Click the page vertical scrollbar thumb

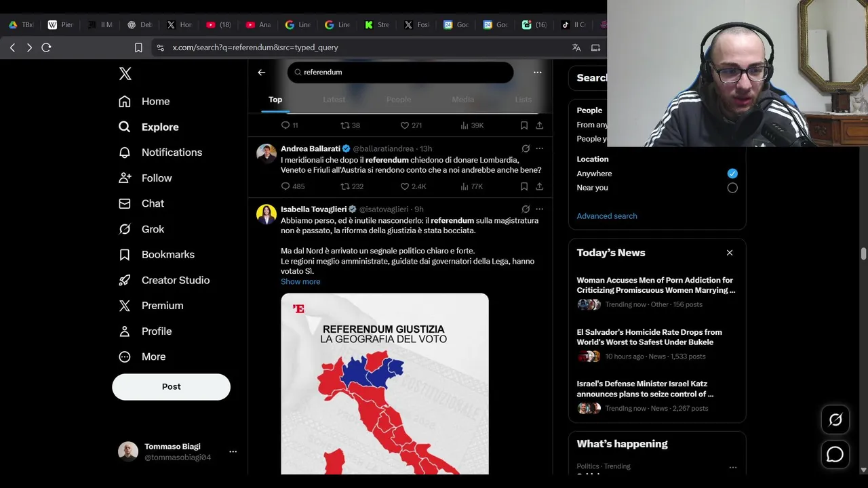tap(863, 254)
